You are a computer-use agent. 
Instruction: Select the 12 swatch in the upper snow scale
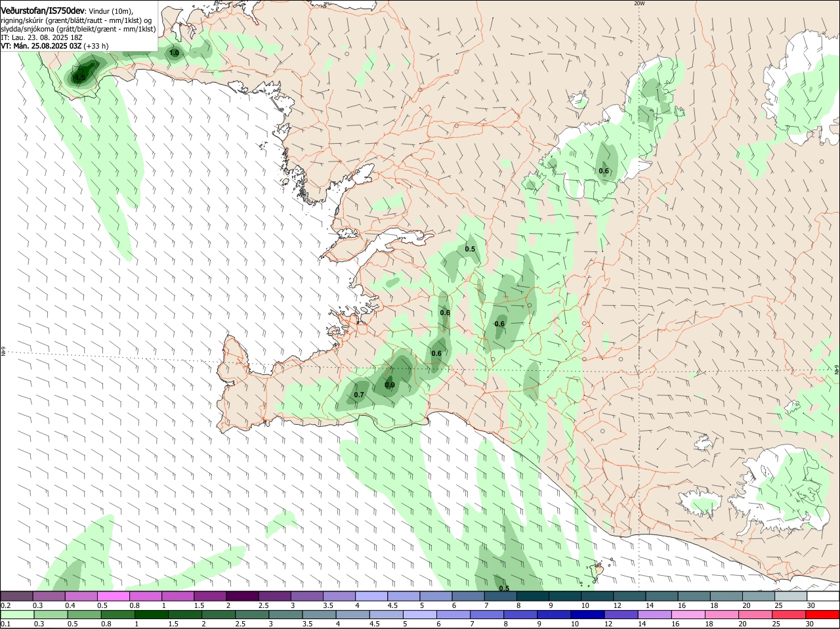(630, 596)
